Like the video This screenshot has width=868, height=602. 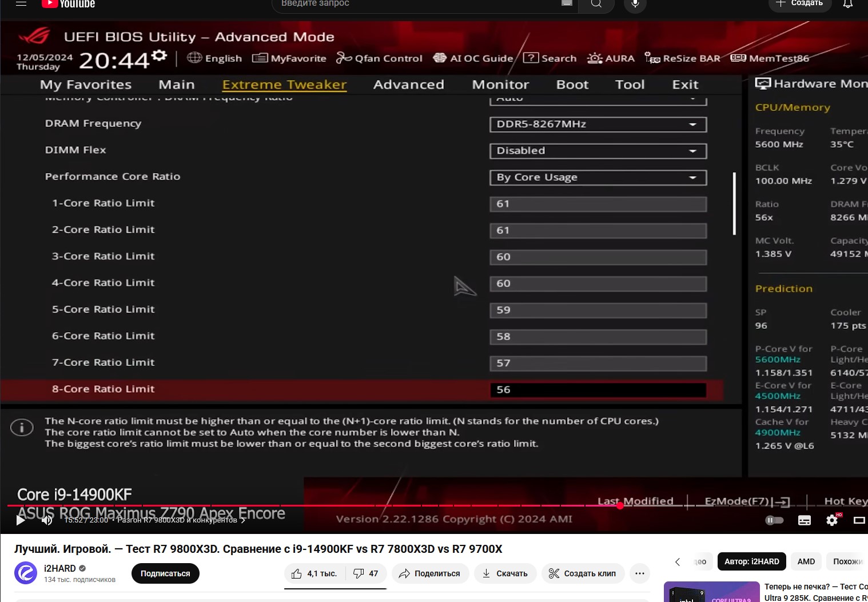pos(314,573)
